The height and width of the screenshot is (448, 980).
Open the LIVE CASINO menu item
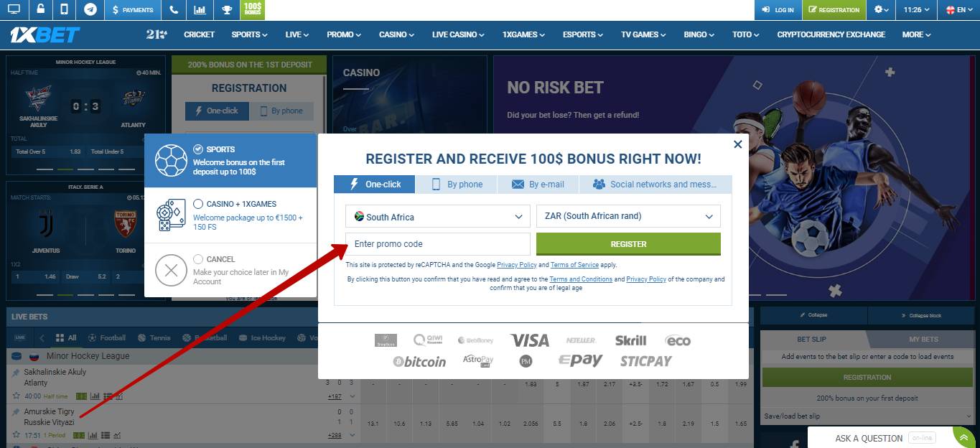[x=457, y=34]
